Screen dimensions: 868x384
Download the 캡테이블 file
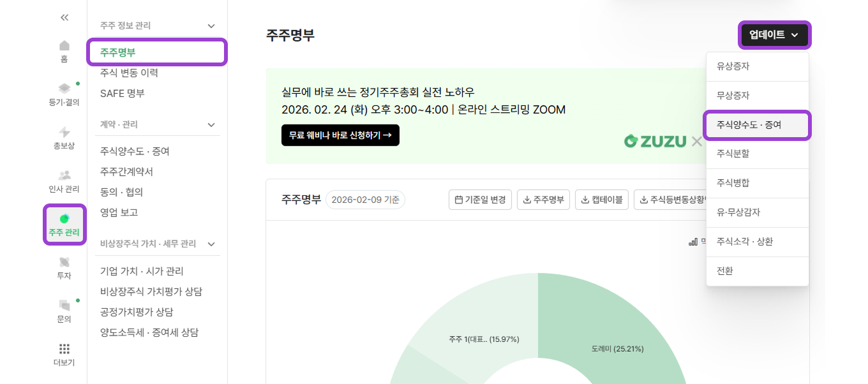point(601,199)
